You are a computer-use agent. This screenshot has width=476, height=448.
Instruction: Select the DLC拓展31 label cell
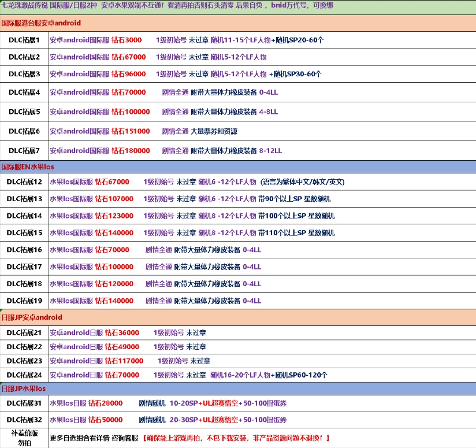click(x=24, y=403)
